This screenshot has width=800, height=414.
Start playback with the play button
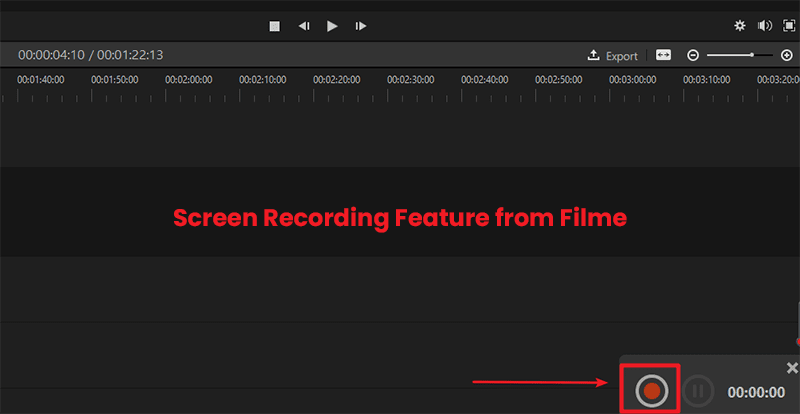click(x=332, y=26)
